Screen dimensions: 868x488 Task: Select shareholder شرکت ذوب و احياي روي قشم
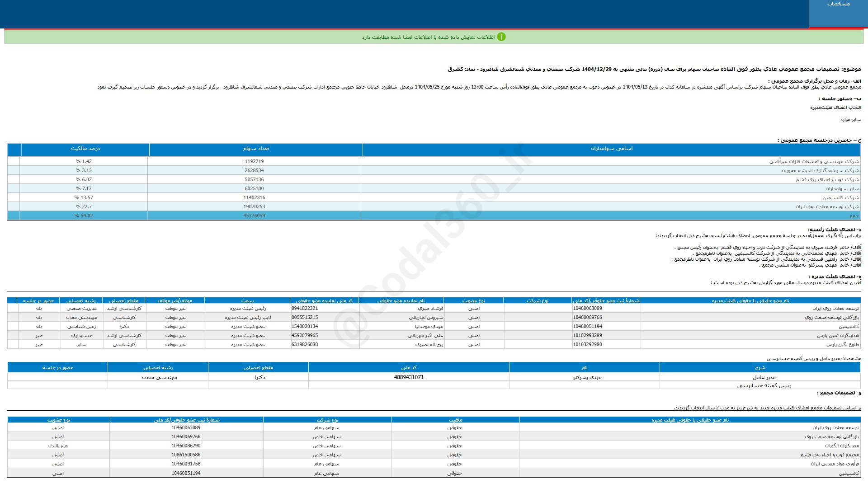(x=827, y=179)
